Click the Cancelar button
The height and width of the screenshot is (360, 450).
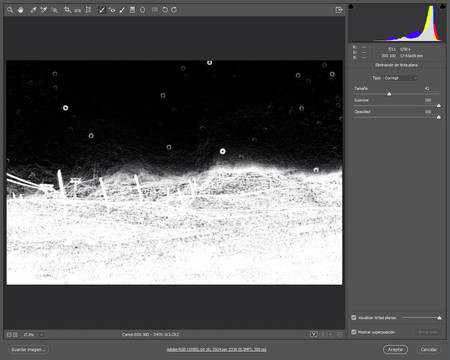click(x=429, y=350)
